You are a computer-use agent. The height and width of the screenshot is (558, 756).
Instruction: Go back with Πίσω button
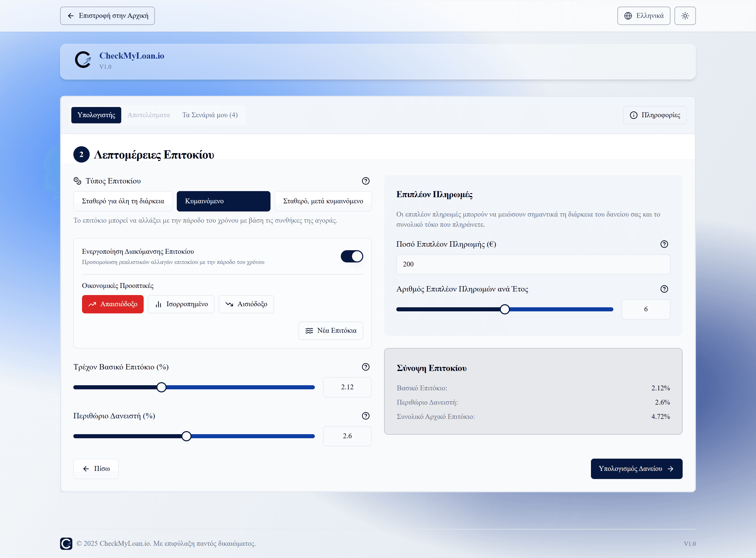96,469
